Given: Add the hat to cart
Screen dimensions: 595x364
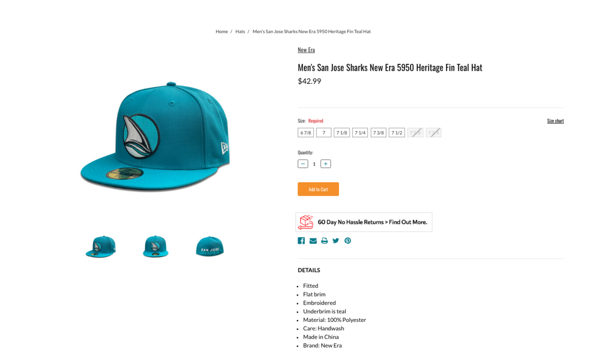Looking at the screenshot, I should pyautogui.click(x=318, y=189).
